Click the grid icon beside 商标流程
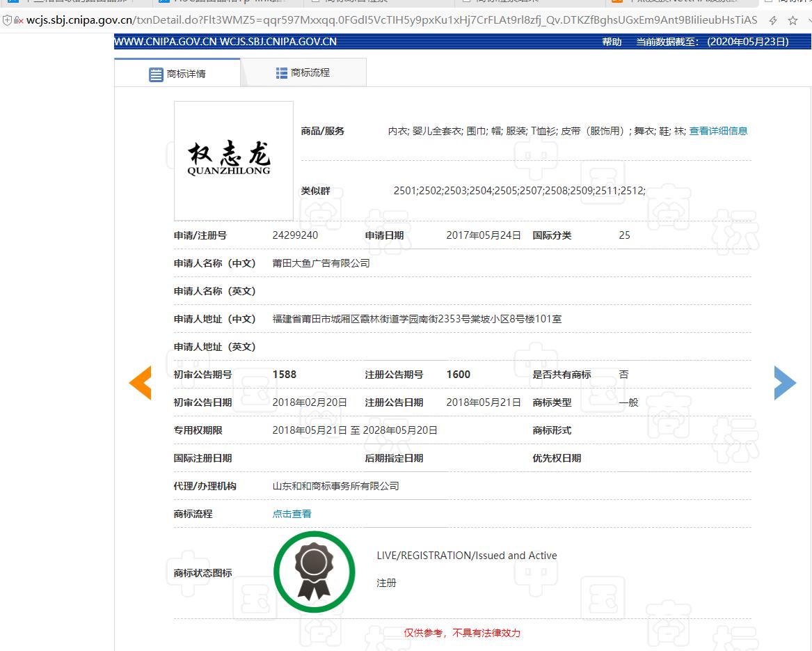 280,72
